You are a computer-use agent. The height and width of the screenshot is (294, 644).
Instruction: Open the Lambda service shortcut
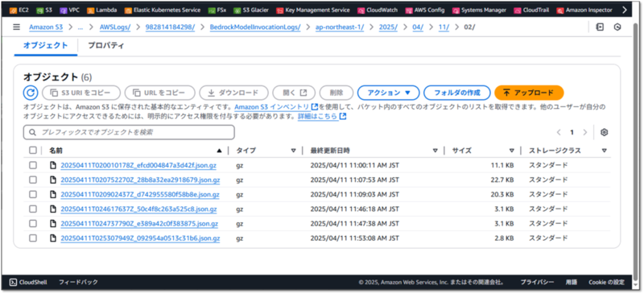(102, 10)
